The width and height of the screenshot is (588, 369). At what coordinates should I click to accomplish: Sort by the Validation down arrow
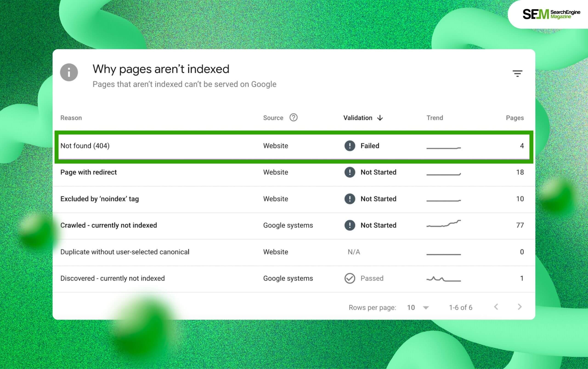click(380, 118)
